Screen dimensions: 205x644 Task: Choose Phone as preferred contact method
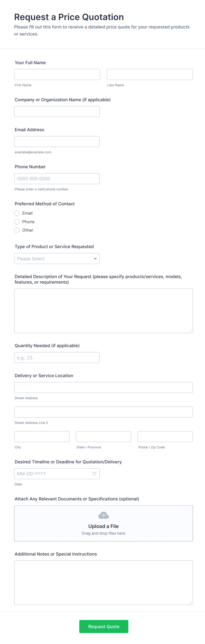point(17,222)
